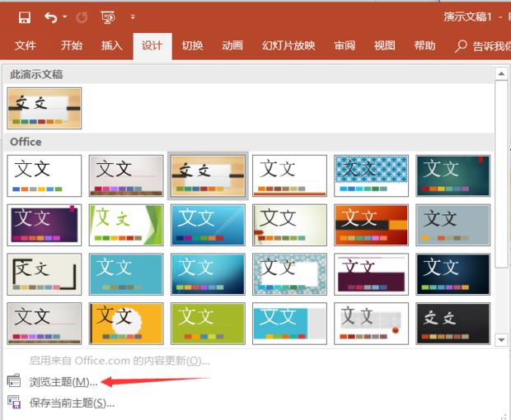Screen dimensions: 511x420
Task: Select current theme thumbnail under 此演示文稿
Action: pyautogui.click(x=45, y=108)
